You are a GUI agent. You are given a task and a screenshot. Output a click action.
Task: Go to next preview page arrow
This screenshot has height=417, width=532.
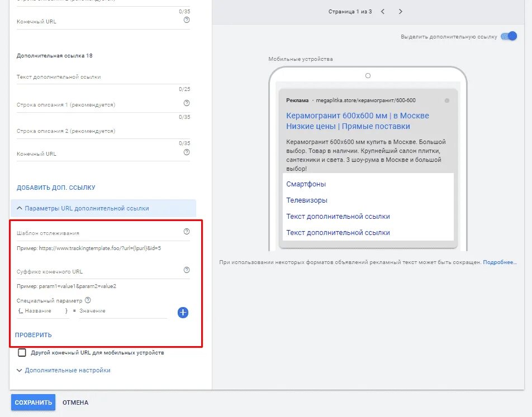pos(400,12)
